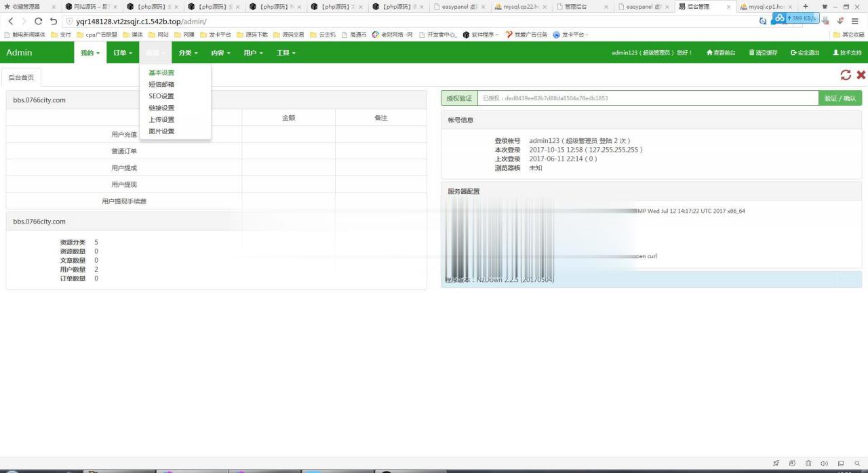Go back to the previous page
This screenshot has width=868, height=473.
(x=10, y=21)
